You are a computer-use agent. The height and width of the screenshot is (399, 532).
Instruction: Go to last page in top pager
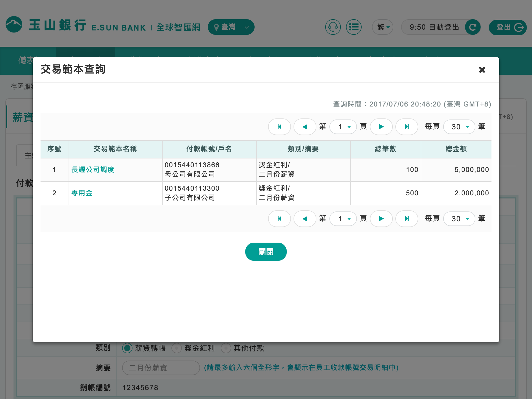click(x=407, y=127)
